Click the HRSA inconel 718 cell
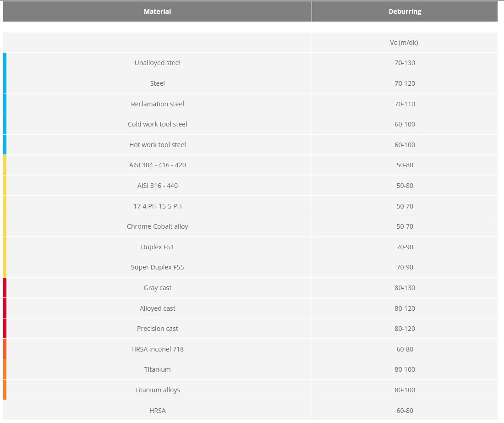Viewport: 504px width, 423px height. coord(157,349)
